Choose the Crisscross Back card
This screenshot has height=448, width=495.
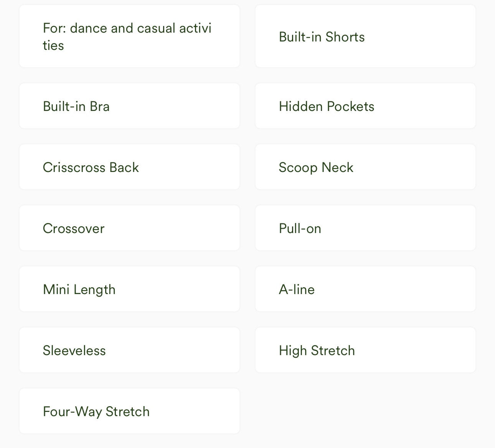pos(129,167)
